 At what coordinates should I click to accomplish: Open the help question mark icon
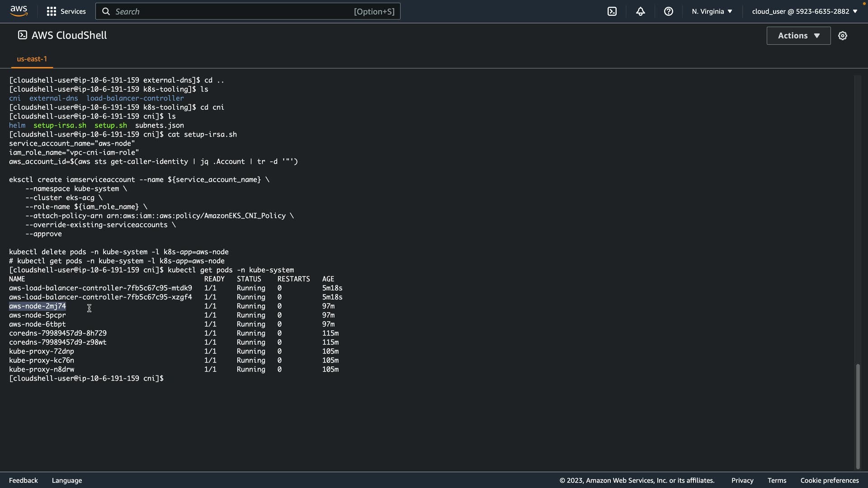[668, 11]
